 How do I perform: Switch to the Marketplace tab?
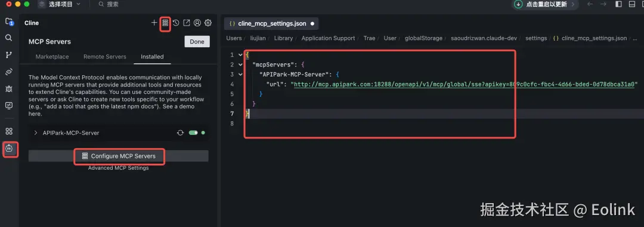[52, 57]
